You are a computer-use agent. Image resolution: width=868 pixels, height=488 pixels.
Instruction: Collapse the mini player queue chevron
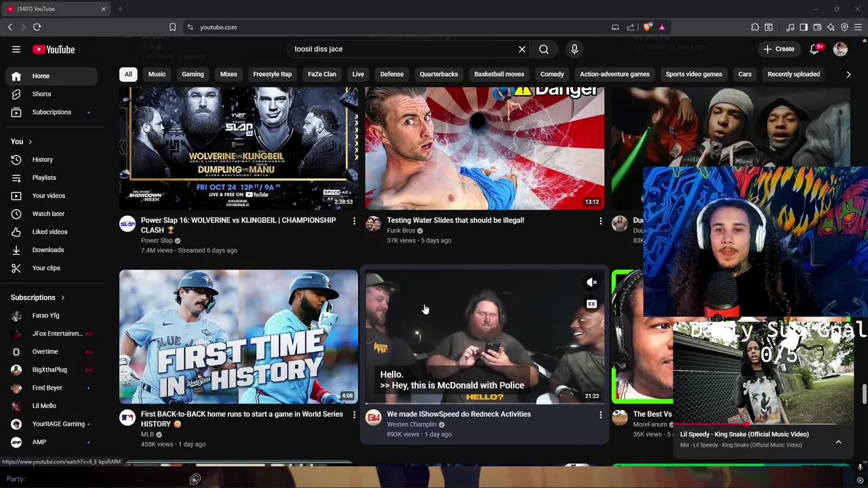[x=838, y=442]
